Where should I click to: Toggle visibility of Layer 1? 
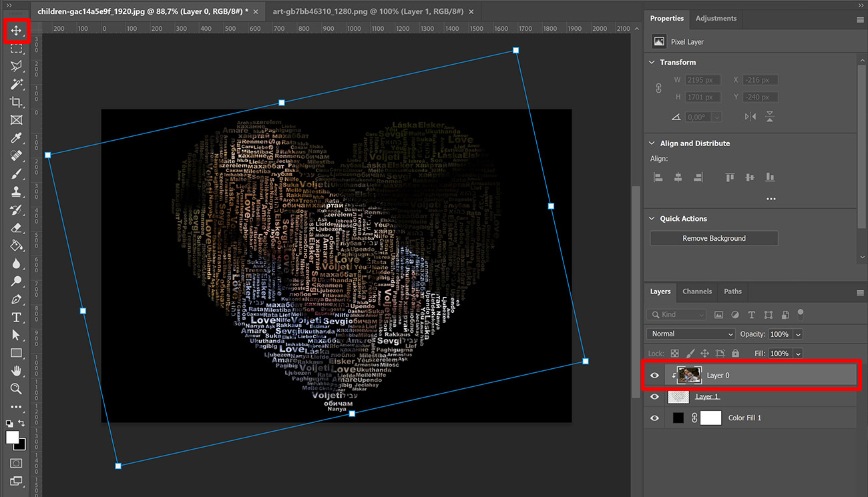tap(654, 396)
